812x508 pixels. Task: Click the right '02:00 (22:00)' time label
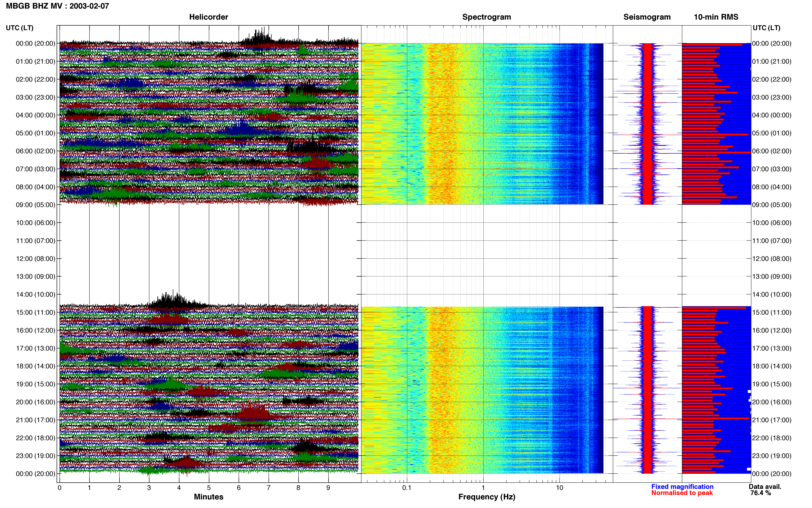(772, 79)
